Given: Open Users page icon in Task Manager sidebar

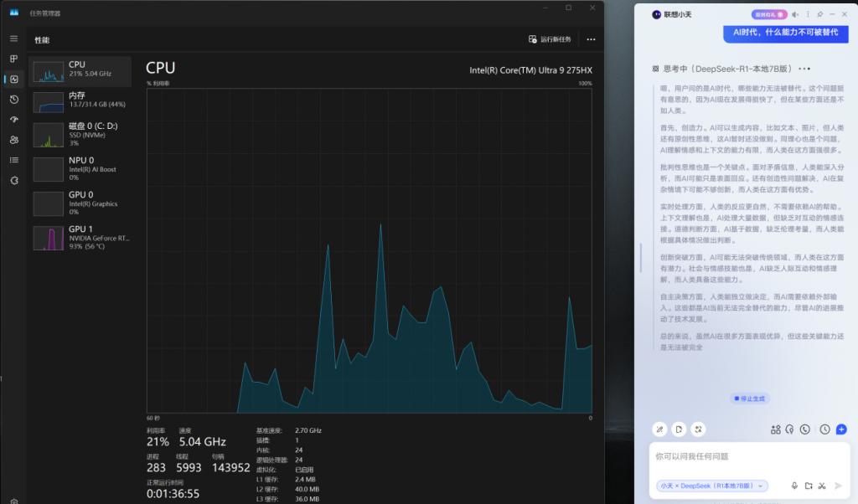Looking at the screenshot, I should (x=14, y=140).
